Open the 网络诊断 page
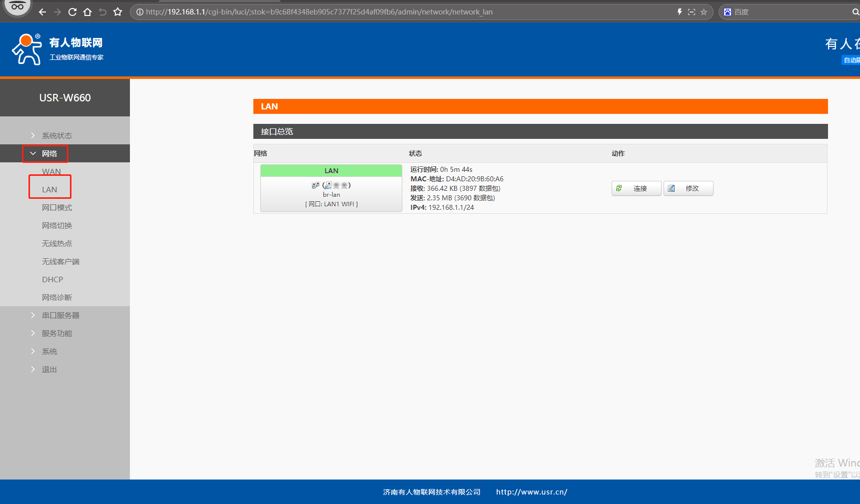 coord(57,297)
